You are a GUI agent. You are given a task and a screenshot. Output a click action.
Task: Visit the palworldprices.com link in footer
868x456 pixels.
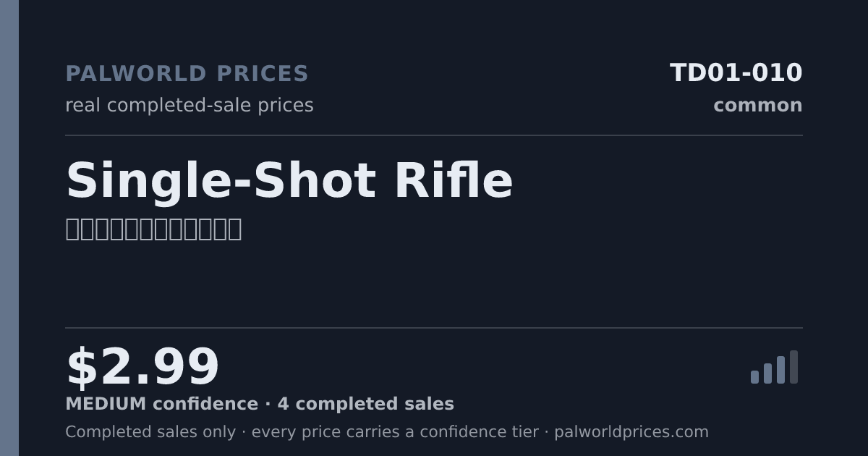631,432
